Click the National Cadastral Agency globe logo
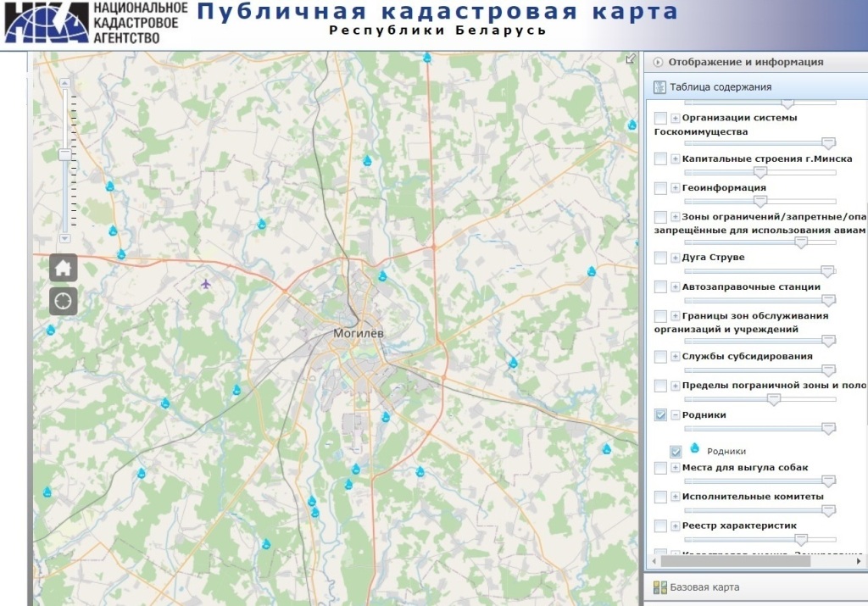Screen dimensions: 868x606 click(46, 23)
